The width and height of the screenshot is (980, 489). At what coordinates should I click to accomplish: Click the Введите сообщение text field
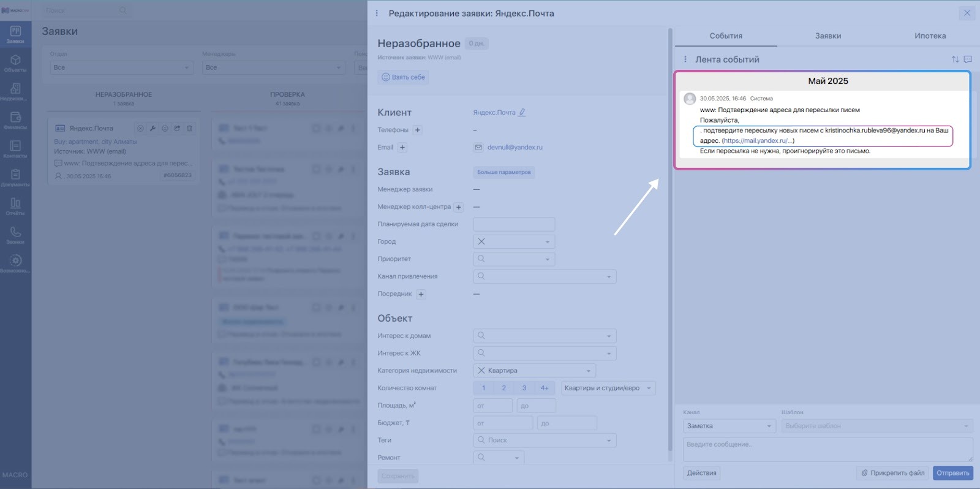coord(828,449)
